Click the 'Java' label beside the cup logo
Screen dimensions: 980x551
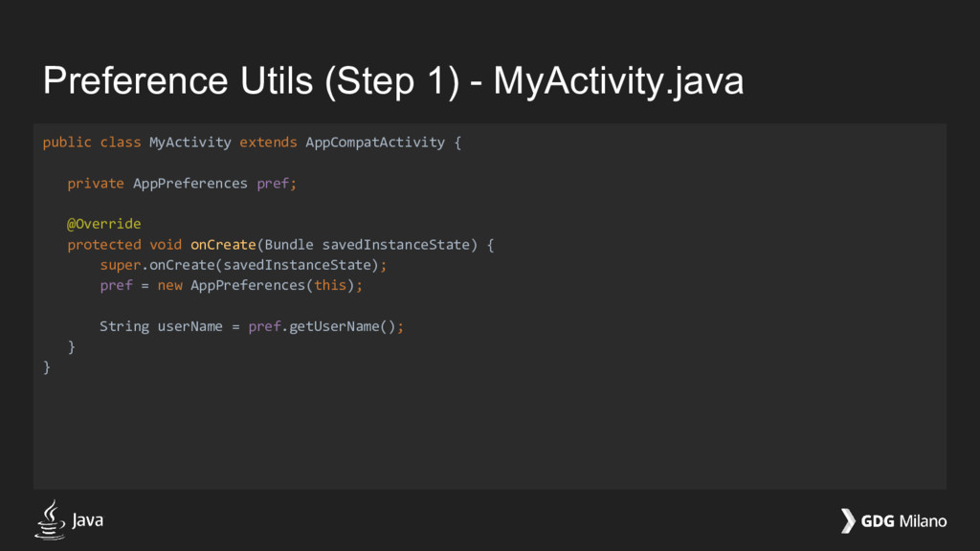pos(87,520)
